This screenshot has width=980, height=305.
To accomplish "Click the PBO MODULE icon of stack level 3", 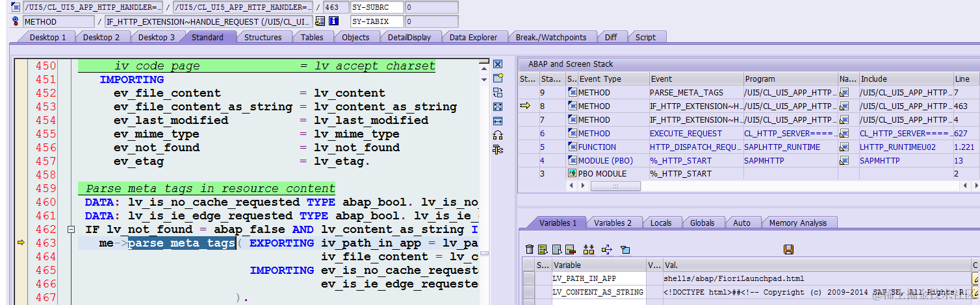I will 572,174.
